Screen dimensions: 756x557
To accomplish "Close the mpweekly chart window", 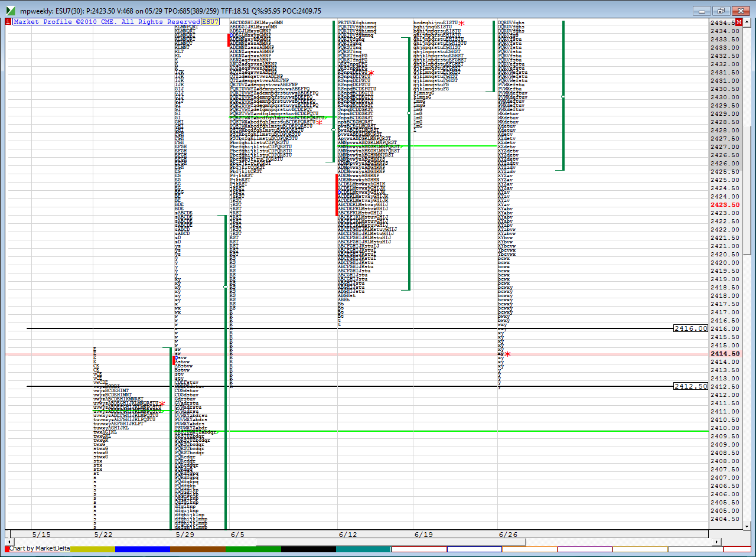I will pyautogui.click(x=741, y=11).
